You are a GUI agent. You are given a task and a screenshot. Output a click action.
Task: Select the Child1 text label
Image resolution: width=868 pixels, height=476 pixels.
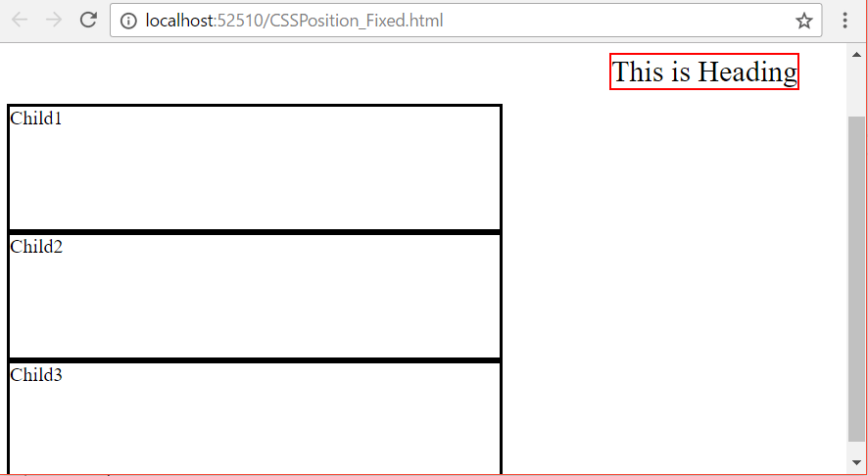pos(36,119)
